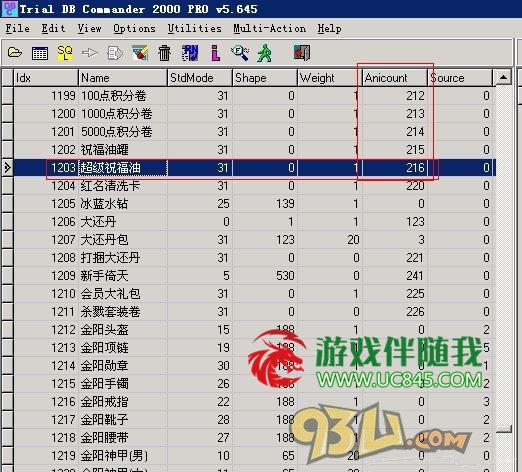Click the vertical scrollbar thumb
The height and width of the screenshot is (472, 522).
[x=504, y=429]
